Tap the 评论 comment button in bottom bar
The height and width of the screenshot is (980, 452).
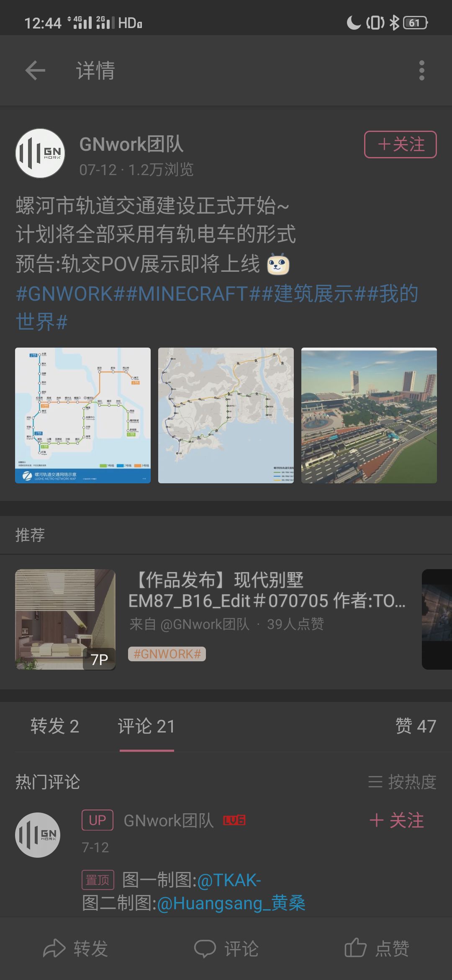point(226,949)
